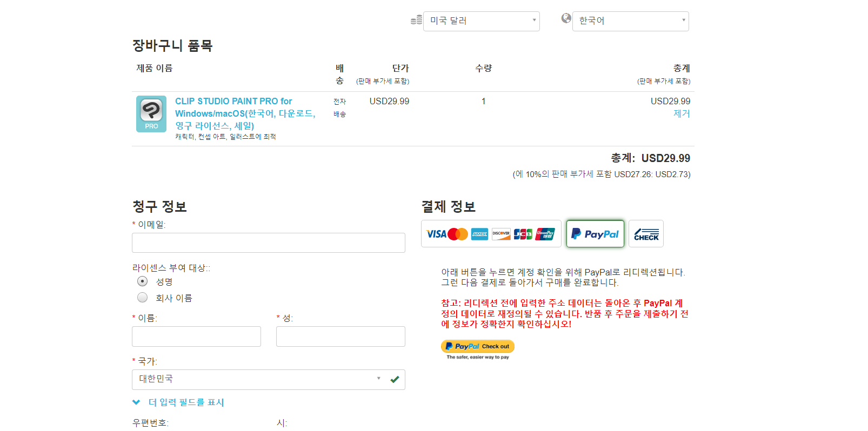Image resolution: width=868 pixels, height=431 pixels.
Task: Click the 우편번호 label
Action: tap(150, 422)
